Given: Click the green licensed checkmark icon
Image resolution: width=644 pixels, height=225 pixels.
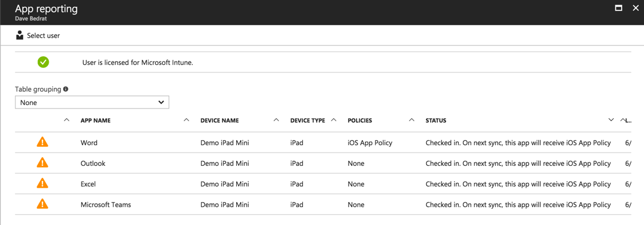Looking at the screenshot, I should pos(43,63).
